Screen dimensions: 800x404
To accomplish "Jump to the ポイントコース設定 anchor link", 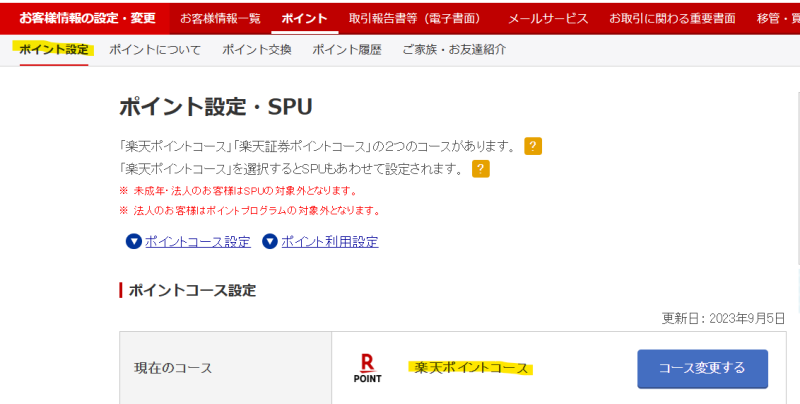I will 197,241.
